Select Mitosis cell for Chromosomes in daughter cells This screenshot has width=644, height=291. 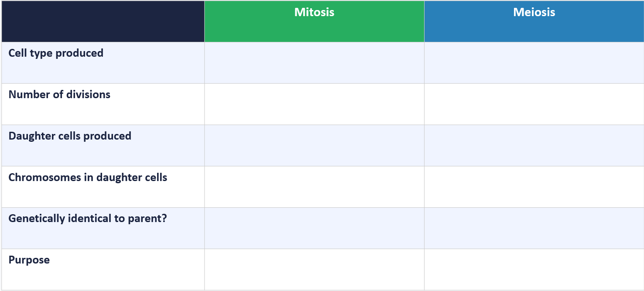click(x=314, y=187)
